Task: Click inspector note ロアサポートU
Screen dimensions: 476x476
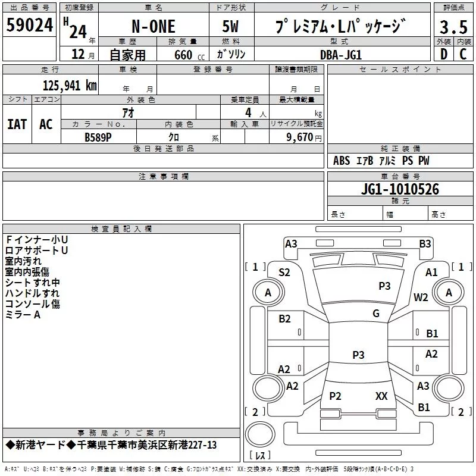Action: pyautogui.click(x=36, y=250)
